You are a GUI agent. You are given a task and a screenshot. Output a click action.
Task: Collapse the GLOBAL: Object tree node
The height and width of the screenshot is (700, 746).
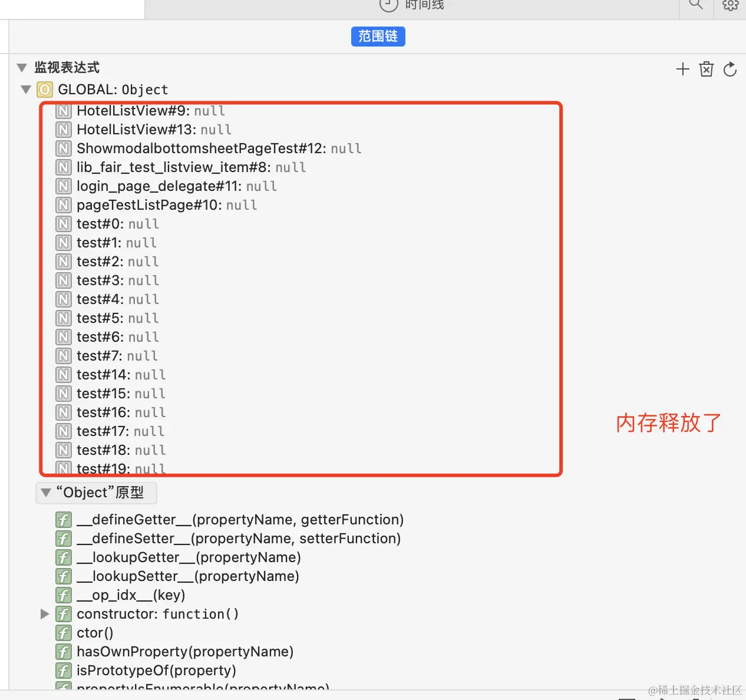tap(25, 90)
